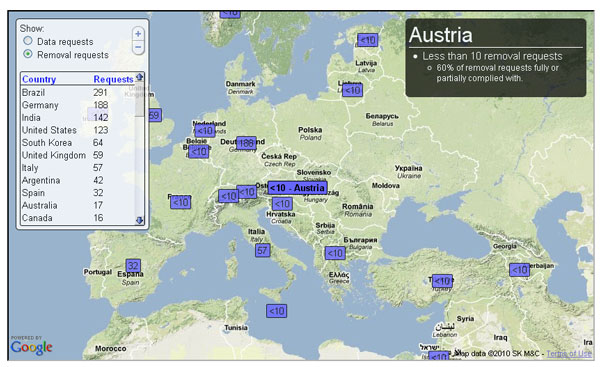
Task: Click the 32 marker on Spain
Action: coord(133,266)
